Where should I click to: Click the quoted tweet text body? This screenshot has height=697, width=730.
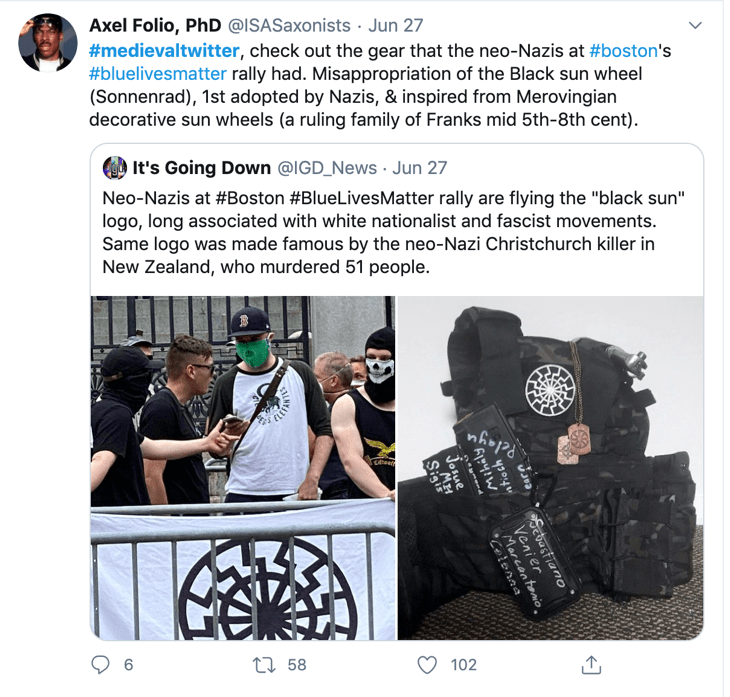(394, 232)
